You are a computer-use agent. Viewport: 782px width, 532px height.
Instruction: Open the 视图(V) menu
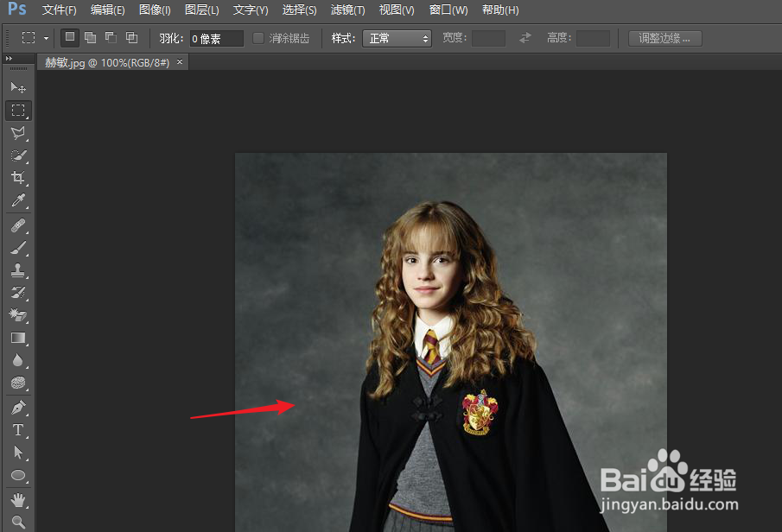[x=397, y=10]
